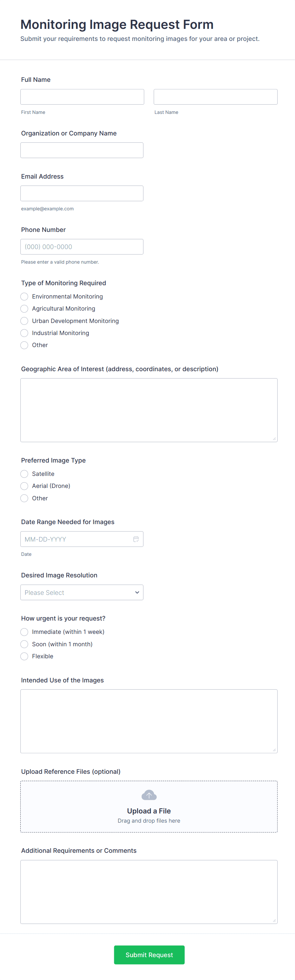Choose Soon (within 1 month) urgency

[x=24, y=644]
